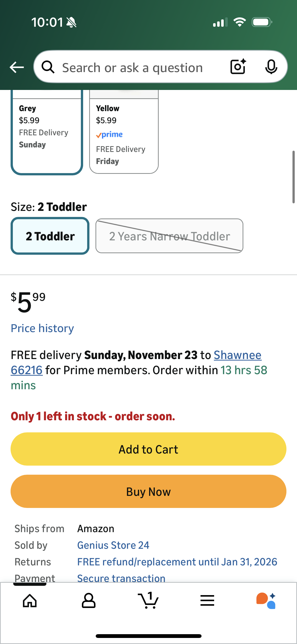Navigate back using the arrow

click(17, 67)
